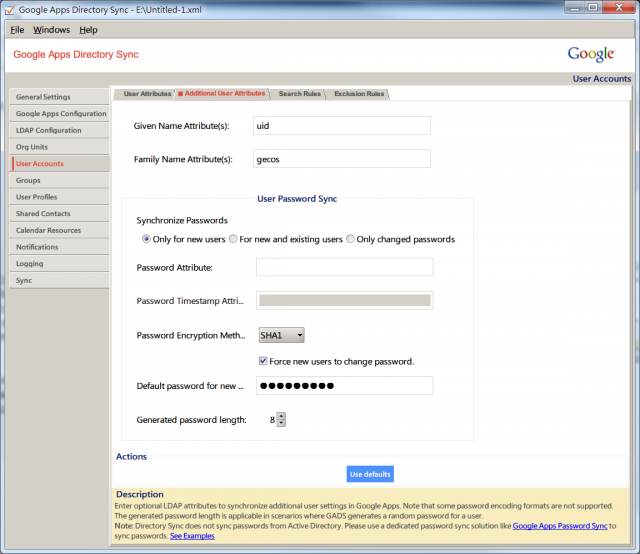Decrease generated password length with down arrow
The width and height of the screenshot is (640, 554).
pos(281,423)
